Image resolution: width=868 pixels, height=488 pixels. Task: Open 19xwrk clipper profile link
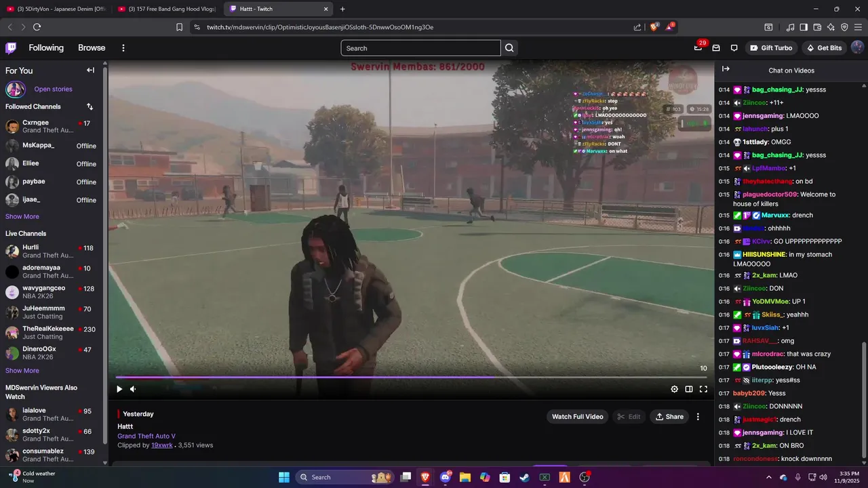(x=161, y=445)
